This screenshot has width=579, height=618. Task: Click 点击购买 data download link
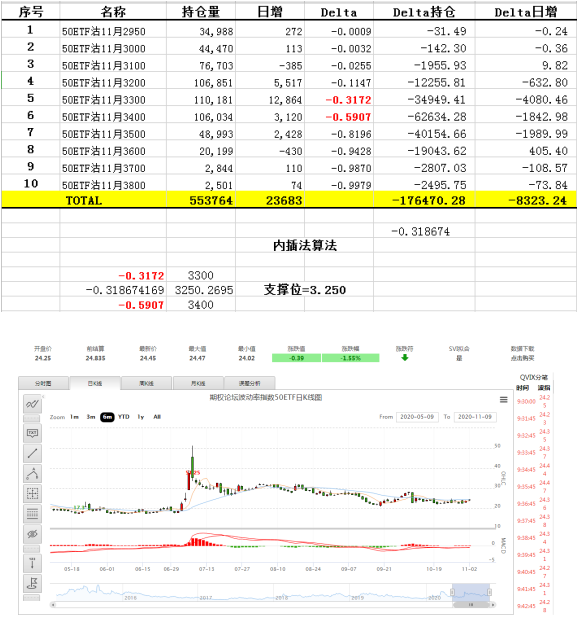522,358
